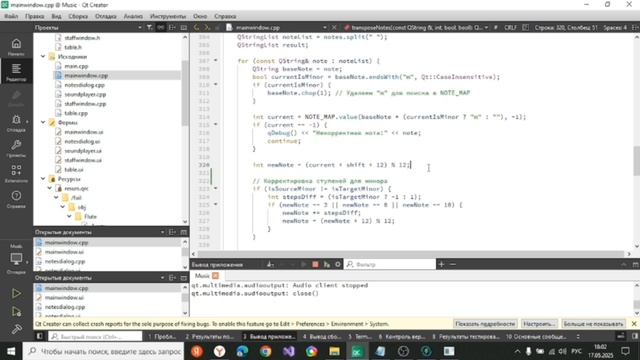Click the rerun-with-debug icon in output toolbar
This screenshot has height=360, width=640.
point(327,264)
